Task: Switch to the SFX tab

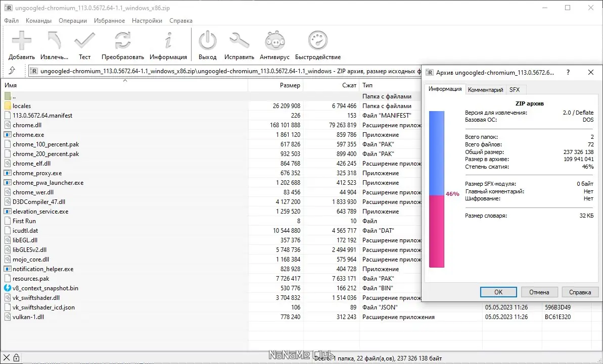Action: click(x=515, y=90)
